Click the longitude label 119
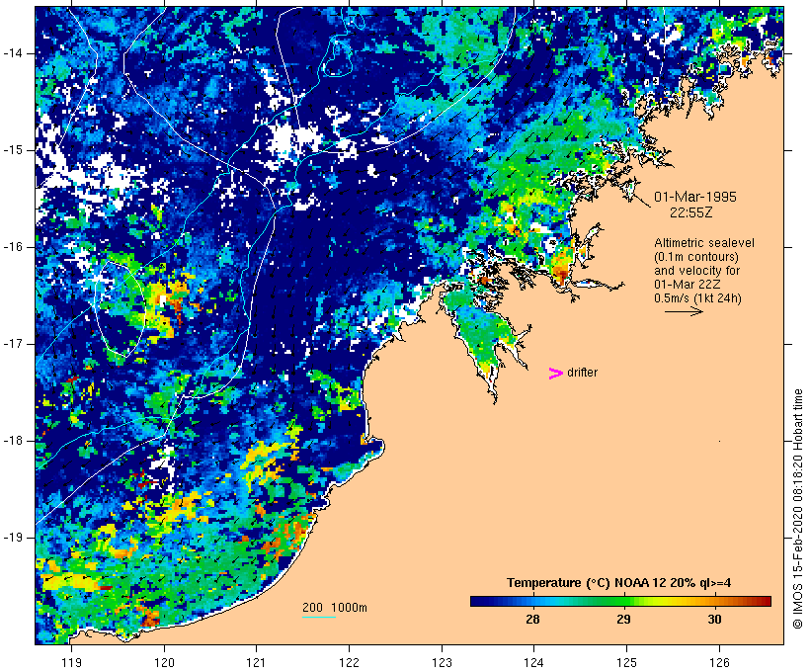The width and height of the screenshot is (810, 672). tap(71, 662)
